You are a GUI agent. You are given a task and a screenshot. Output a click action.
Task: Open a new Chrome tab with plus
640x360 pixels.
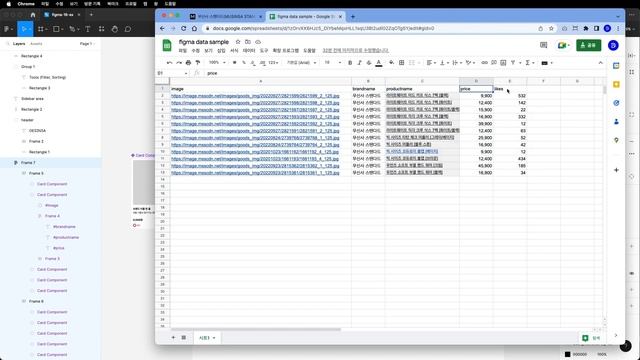[353, 17]
